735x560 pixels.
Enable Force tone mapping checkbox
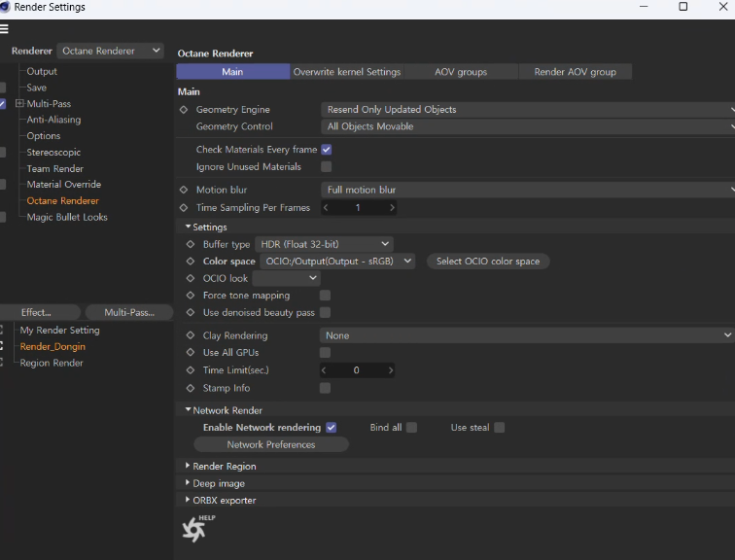(325, 296)
